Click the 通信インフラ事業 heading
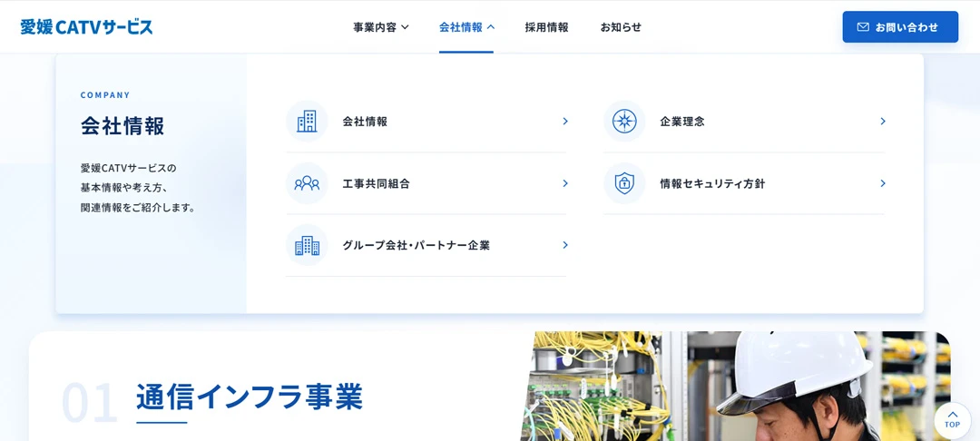 [250, 396]
